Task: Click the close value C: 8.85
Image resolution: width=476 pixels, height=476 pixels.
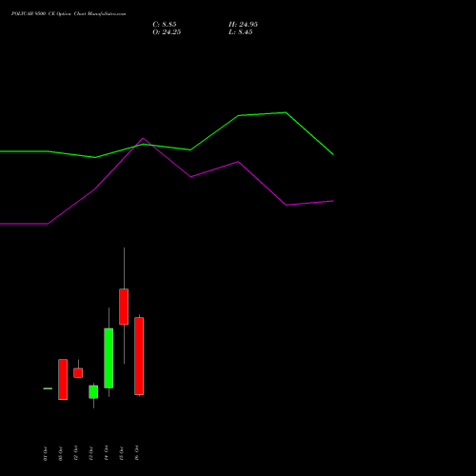Action: pyautogui.click(x=165, y=25)
